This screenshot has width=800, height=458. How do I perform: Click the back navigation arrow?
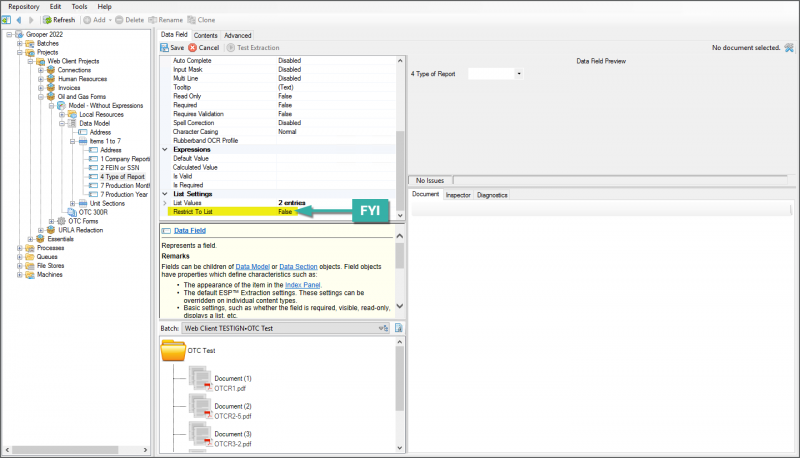click(19, 19)
